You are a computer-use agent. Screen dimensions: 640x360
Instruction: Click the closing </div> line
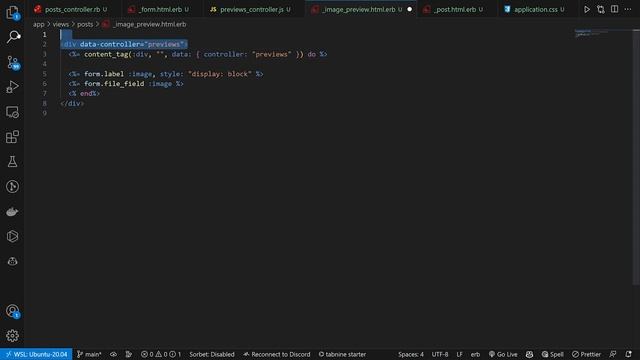point(72,104)
